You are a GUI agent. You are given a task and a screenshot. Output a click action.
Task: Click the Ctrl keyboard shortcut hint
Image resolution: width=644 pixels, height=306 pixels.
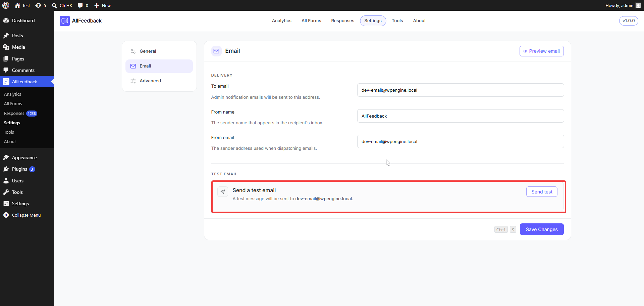coord(501,230)
